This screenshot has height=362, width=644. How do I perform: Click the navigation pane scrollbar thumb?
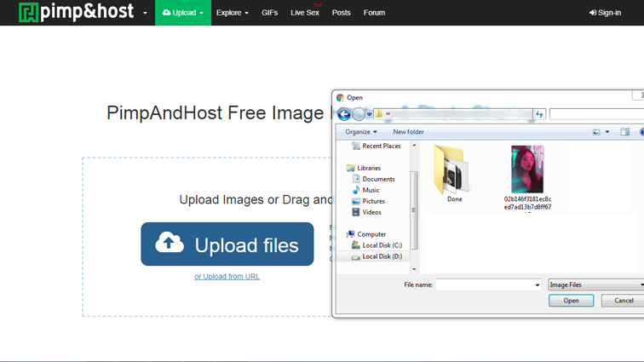[414, 210]
